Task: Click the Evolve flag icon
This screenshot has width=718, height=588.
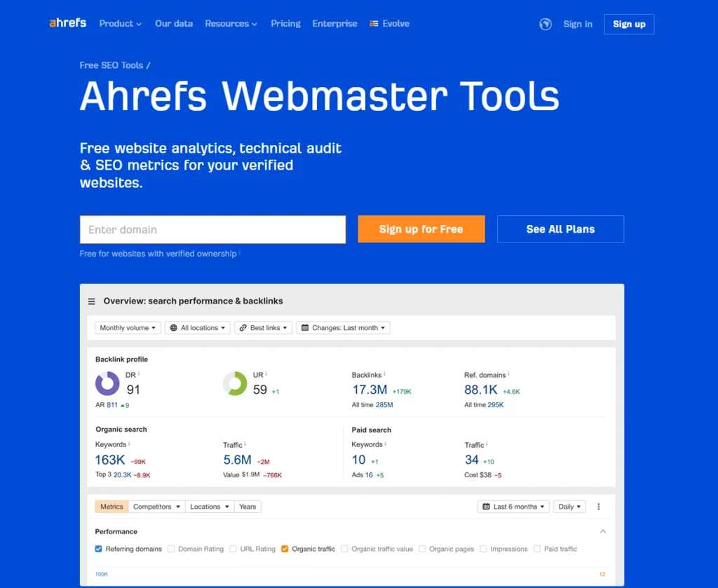Action: (374, 23)
